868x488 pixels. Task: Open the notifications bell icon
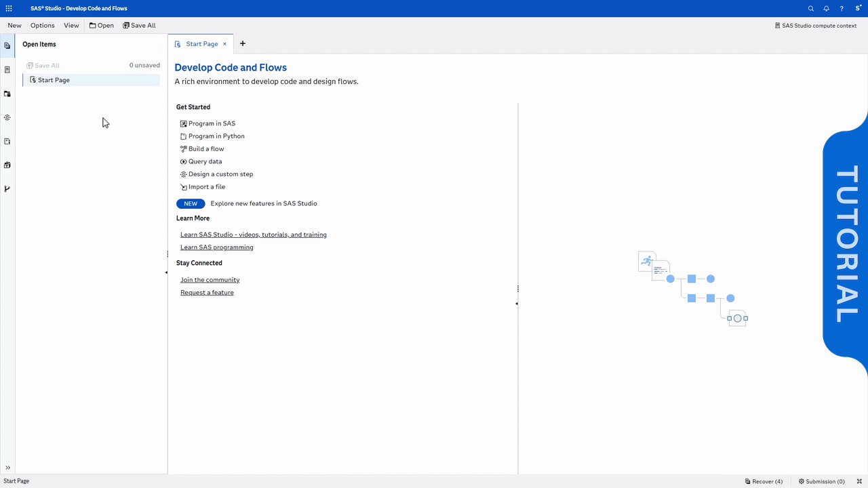[x=827, y=9]
